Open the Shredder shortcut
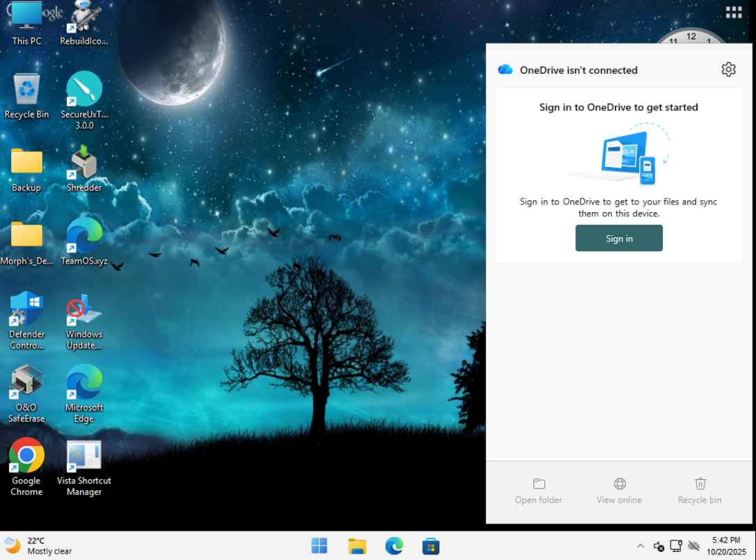 (84, 169)
